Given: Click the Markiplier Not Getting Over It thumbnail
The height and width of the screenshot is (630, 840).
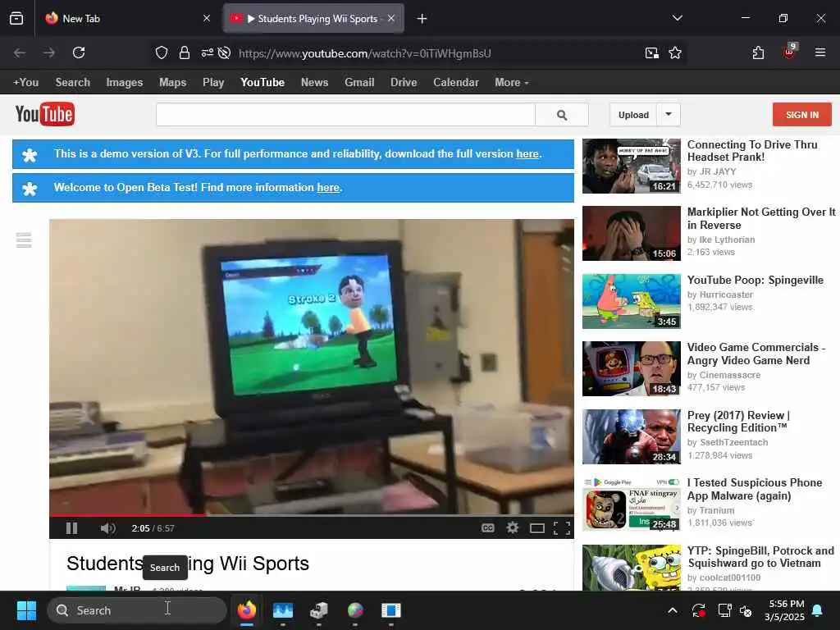Looking at the screenshot, I should [x=632, y=234].
